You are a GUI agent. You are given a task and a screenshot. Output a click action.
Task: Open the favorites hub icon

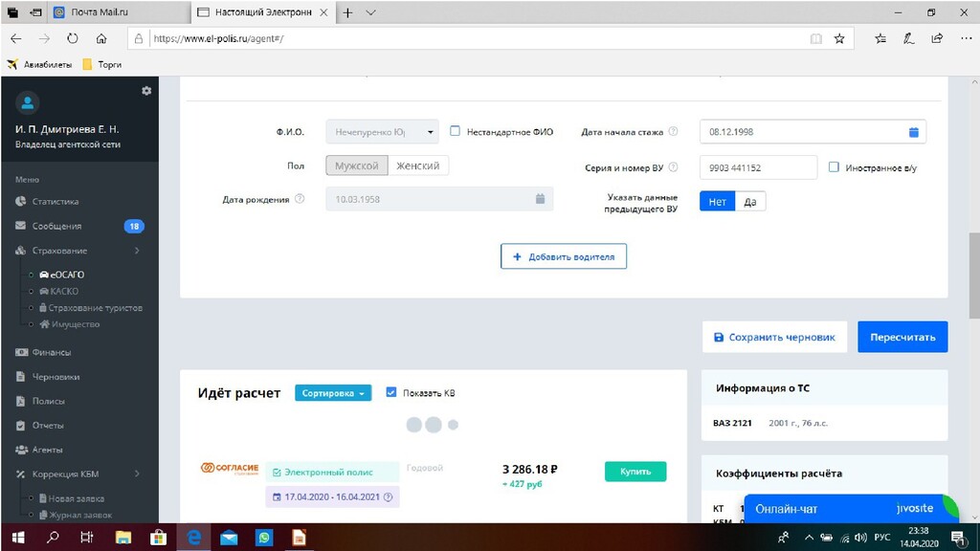pos(880,38)
